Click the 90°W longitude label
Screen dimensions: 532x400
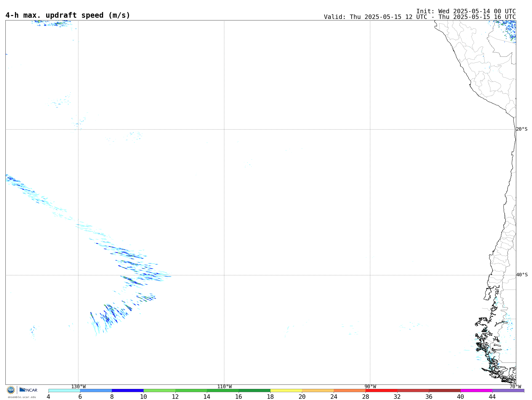point(370,387)
